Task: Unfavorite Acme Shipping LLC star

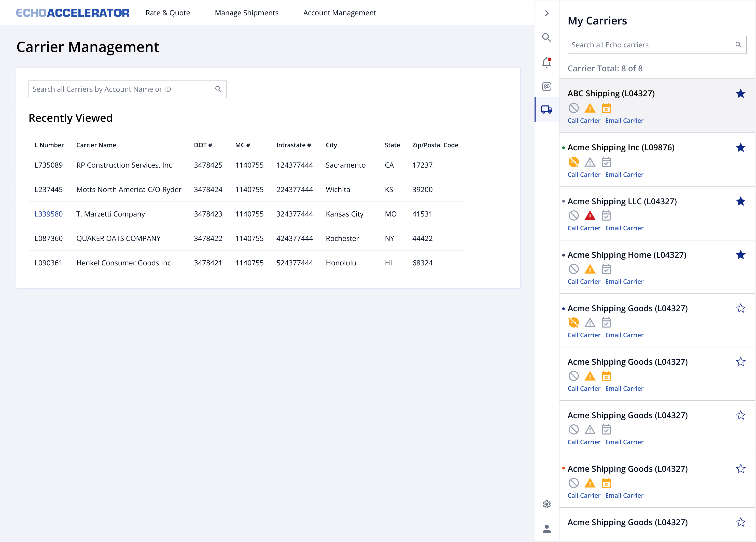Action: (741, 201)
